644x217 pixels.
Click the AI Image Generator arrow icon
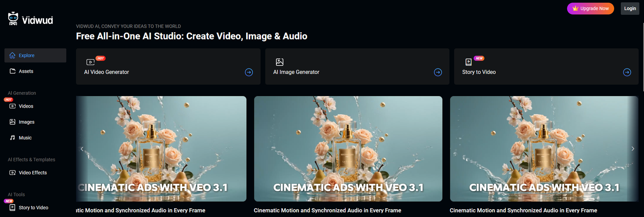tap(438, 72)
